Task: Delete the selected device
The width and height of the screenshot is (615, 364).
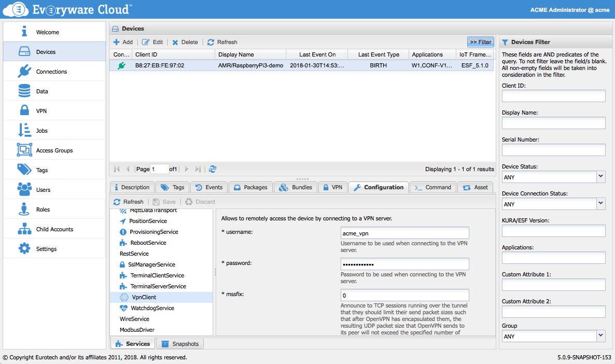Action: coord(185,42)
